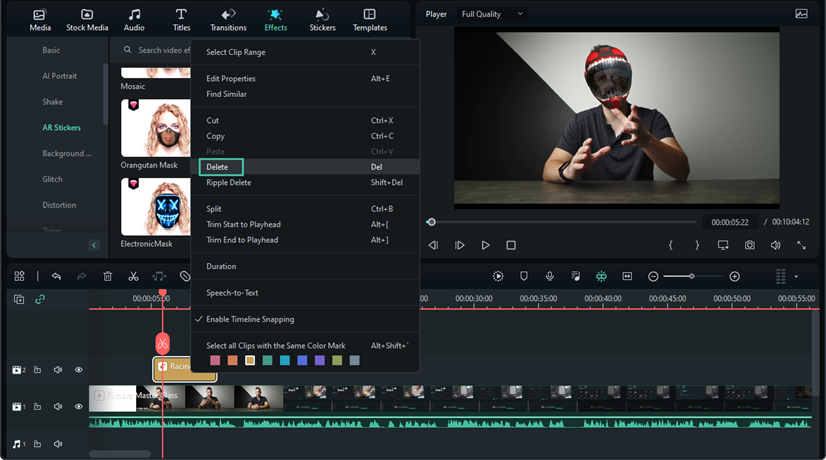Open the Templates tab
The width and height of the screenshot is (826, 460).
tap(370, 20)
